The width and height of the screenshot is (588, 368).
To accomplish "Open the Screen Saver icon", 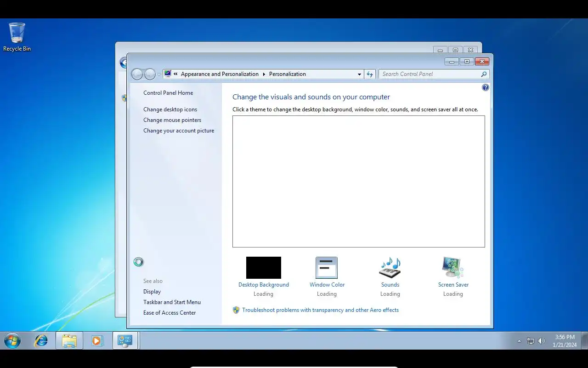I will tap(453, 268).
